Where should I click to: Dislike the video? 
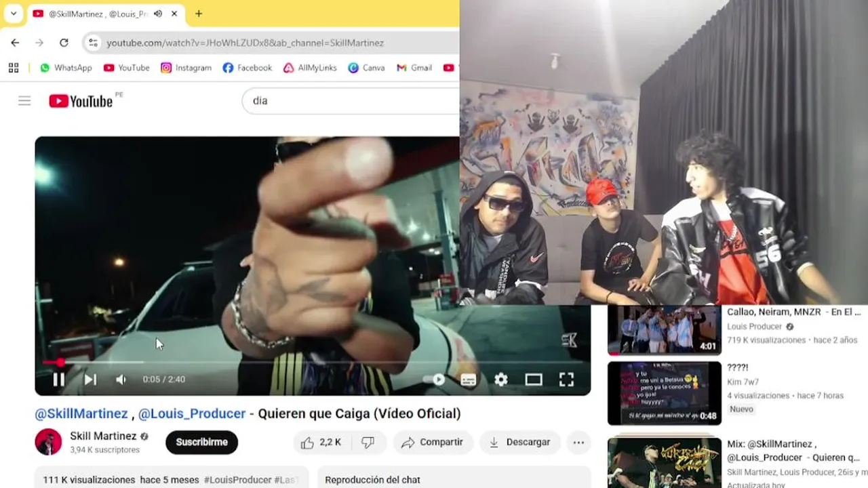point(368,442)
